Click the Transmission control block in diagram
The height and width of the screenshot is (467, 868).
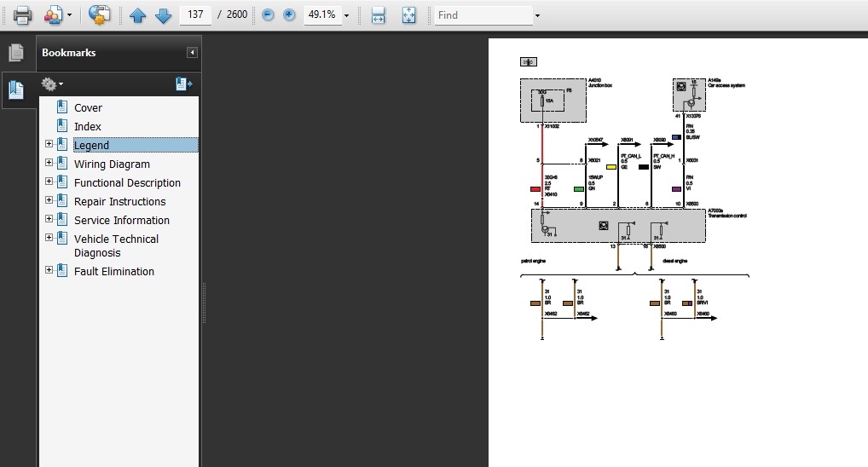click(618, 226)
